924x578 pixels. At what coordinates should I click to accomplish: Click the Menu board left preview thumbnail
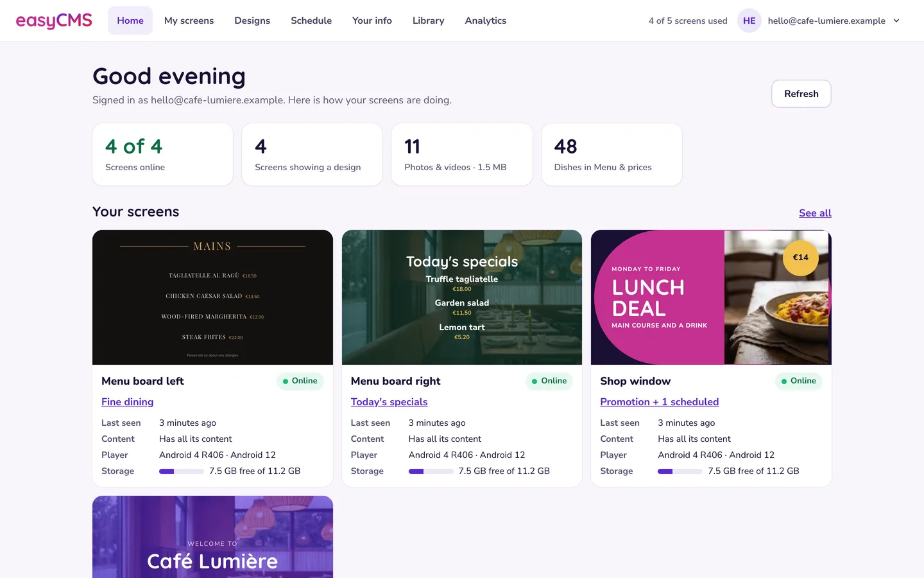coord(212,297)
